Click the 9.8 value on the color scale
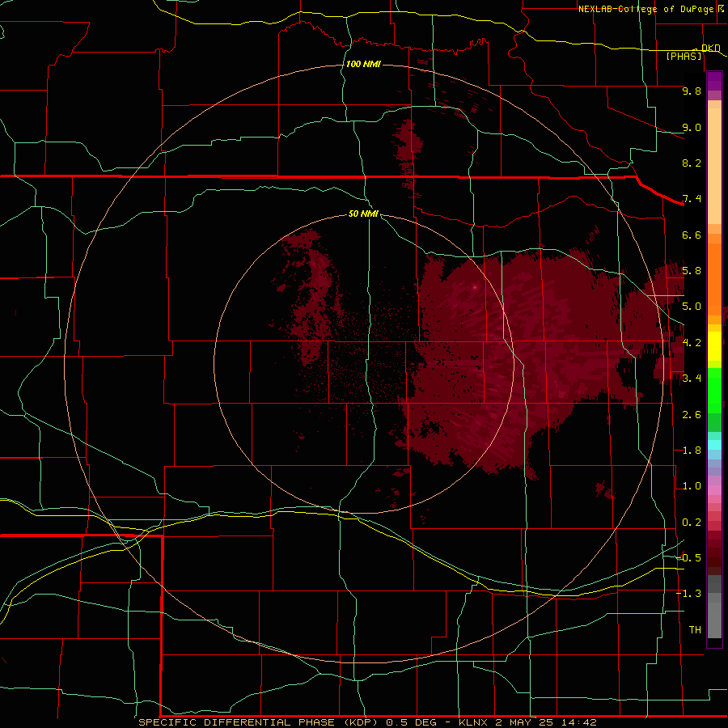This screenshot has width=728, height=728. click(x=692, y=91)
